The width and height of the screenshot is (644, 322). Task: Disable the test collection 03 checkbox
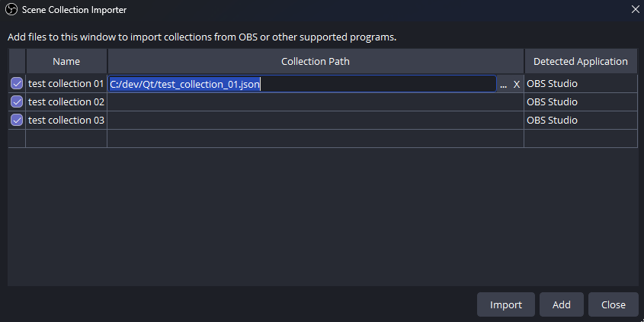pos(17,121)
